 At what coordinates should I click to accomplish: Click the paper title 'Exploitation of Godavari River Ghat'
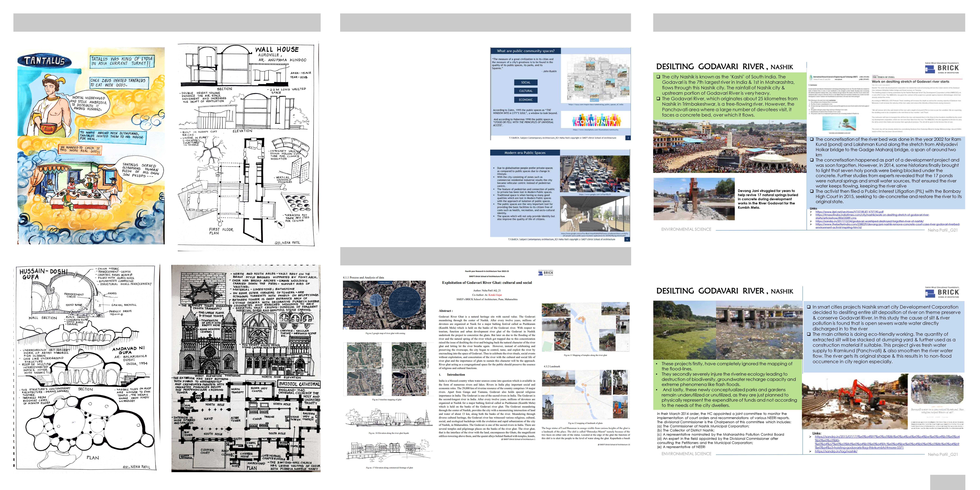coord(487,283)
